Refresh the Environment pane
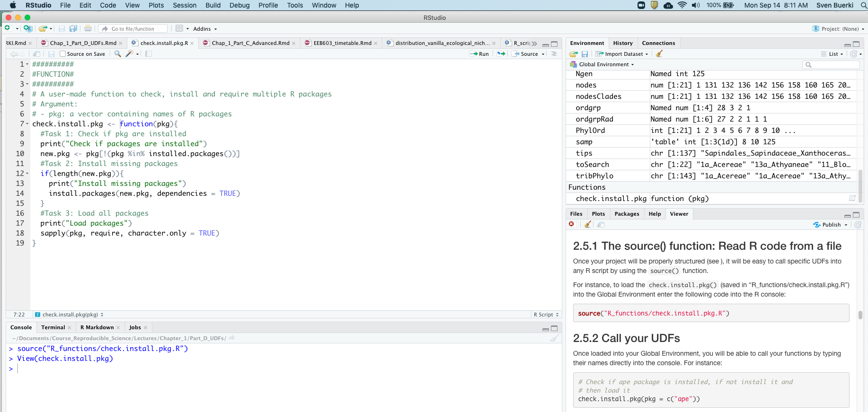 pos(853,54)
